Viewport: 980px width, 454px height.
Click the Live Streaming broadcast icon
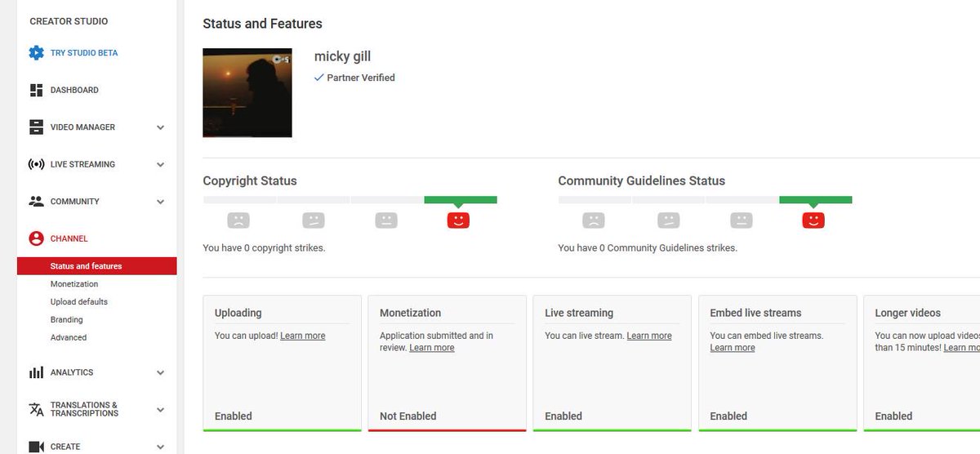pos(36,164)
